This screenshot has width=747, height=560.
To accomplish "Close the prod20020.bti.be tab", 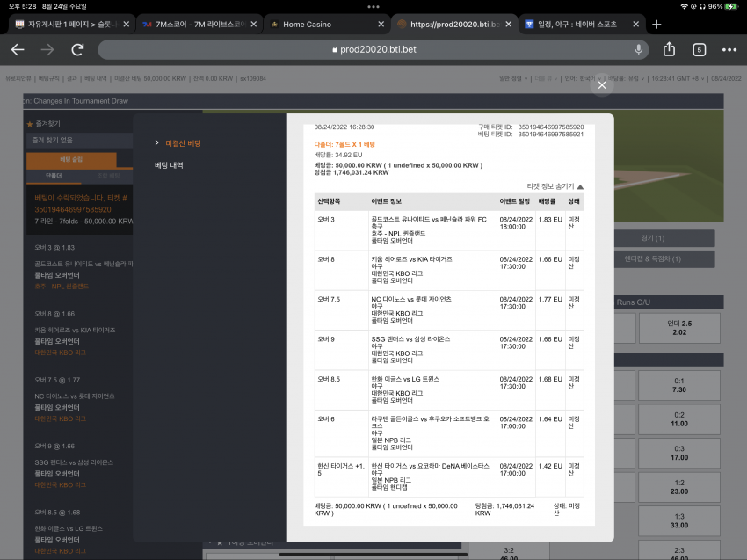I will tap(508, 25).
